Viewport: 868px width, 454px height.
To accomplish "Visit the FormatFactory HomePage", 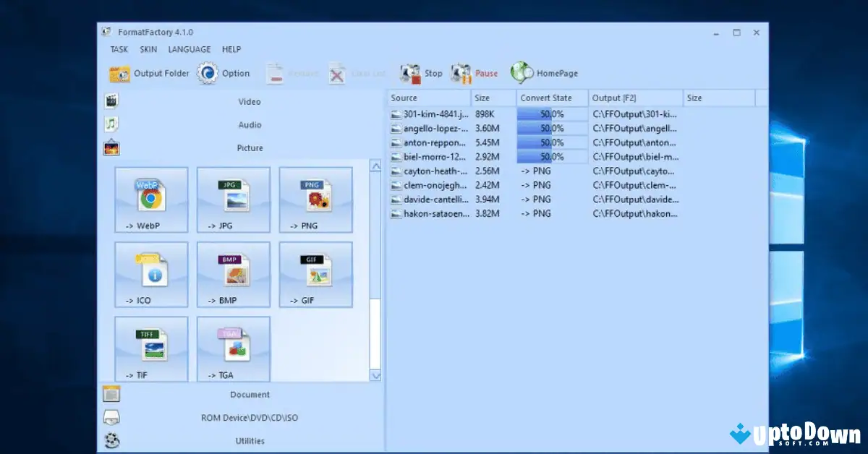I will pos(545,73).
